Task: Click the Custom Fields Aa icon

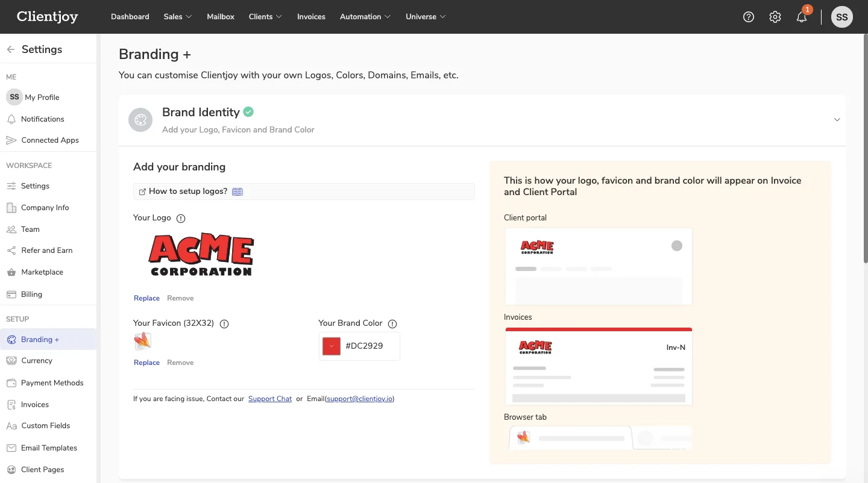Action: pos(11,426)
